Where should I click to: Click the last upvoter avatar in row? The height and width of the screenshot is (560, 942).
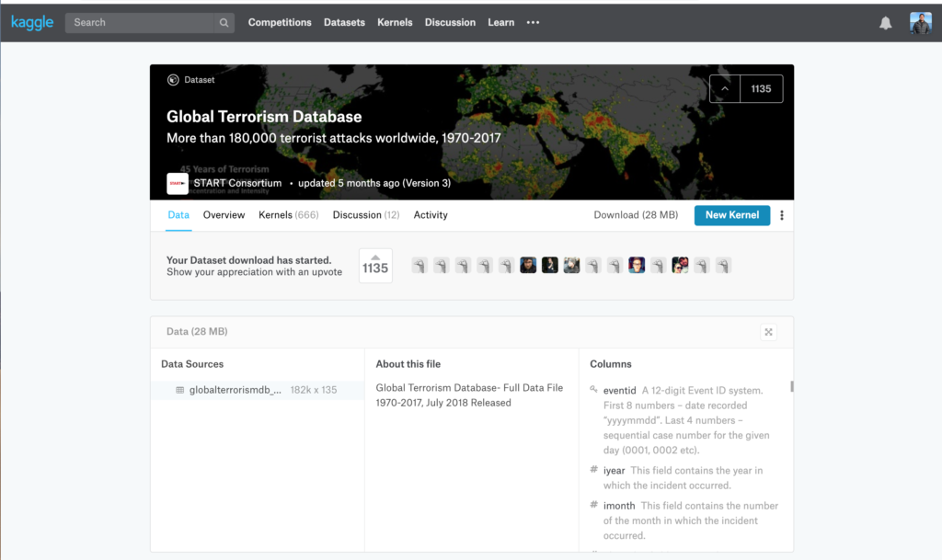tap(723, 266)
